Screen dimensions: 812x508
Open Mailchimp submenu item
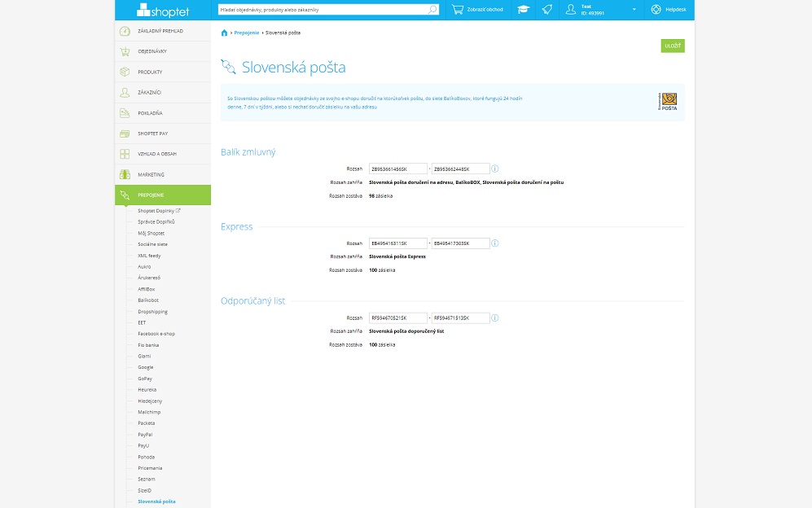coord(149,412)
